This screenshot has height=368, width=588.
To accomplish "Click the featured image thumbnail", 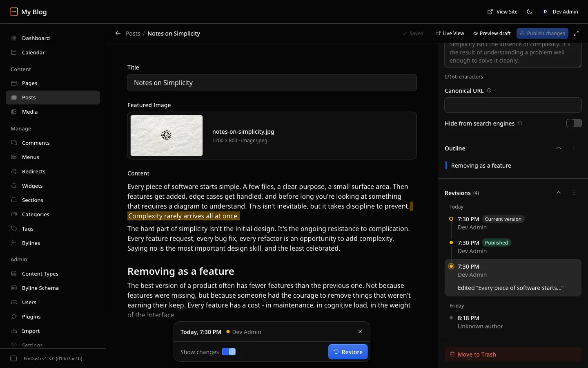I will pyautogui.click(x=167, y=135).
